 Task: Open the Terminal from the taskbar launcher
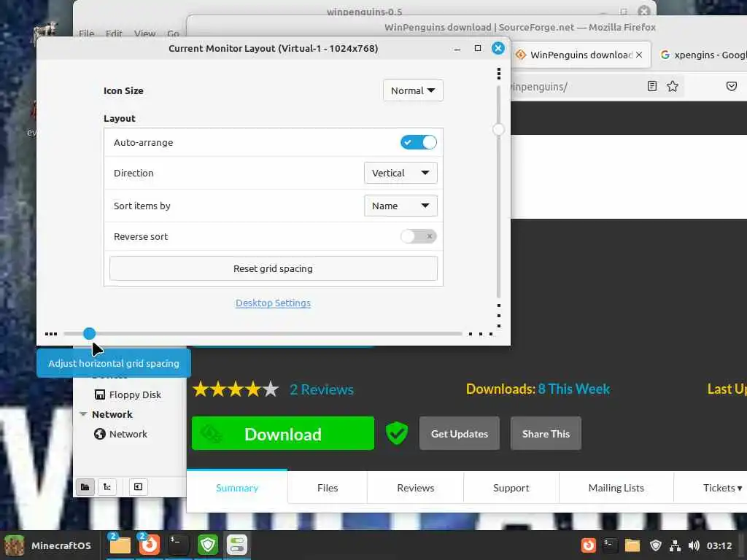[x=178, y=545]
